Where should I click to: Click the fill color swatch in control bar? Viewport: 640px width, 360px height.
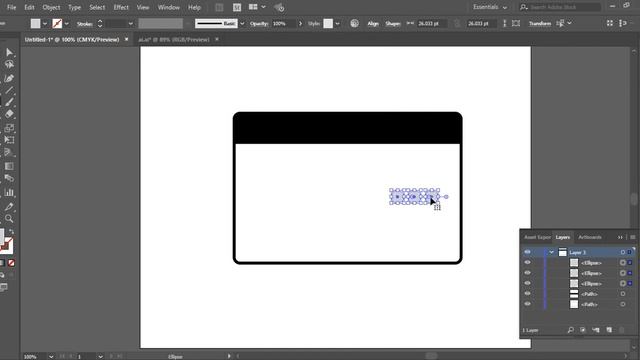(x=36, y=24)
